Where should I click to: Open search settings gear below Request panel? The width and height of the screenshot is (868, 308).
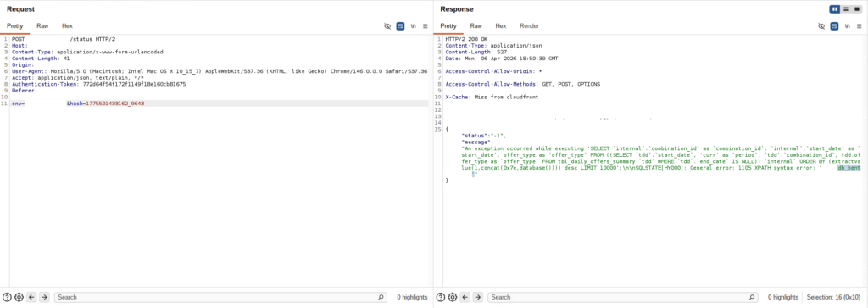point(19,297)
